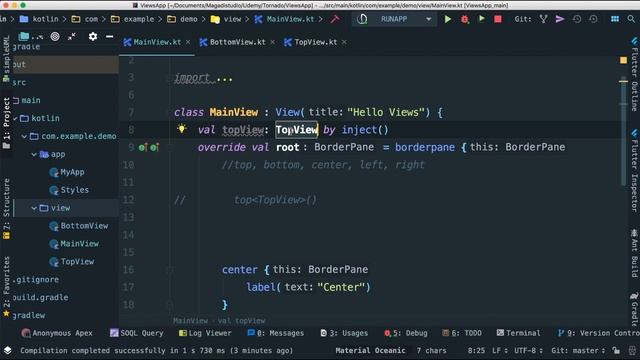Screen dimensions: 640x360
Task: Stop the running process (red square)
Action: (x=498, y=19)
